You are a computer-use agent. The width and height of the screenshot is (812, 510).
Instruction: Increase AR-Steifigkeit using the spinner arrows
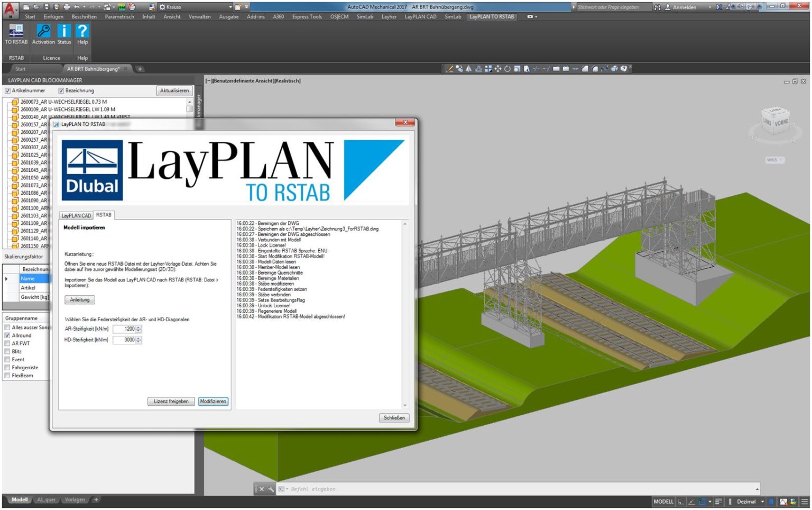[x=137, y=327]
